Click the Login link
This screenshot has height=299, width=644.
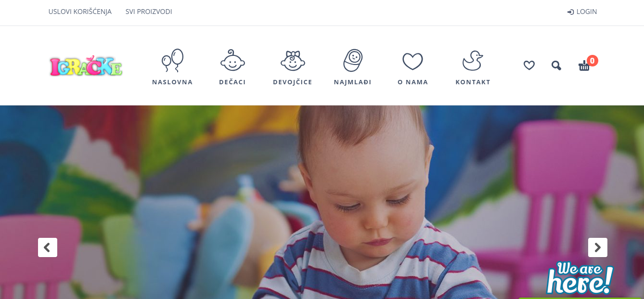[582, 12]
